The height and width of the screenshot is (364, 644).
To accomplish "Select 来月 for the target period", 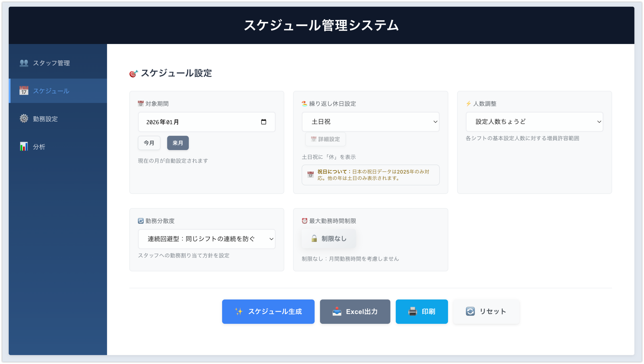I will coord(178,143).
